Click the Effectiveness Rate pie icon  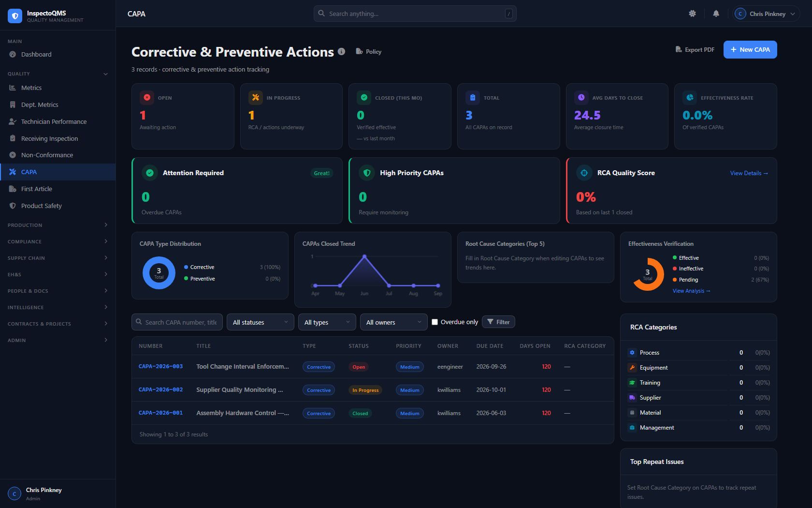pos(690,97)
